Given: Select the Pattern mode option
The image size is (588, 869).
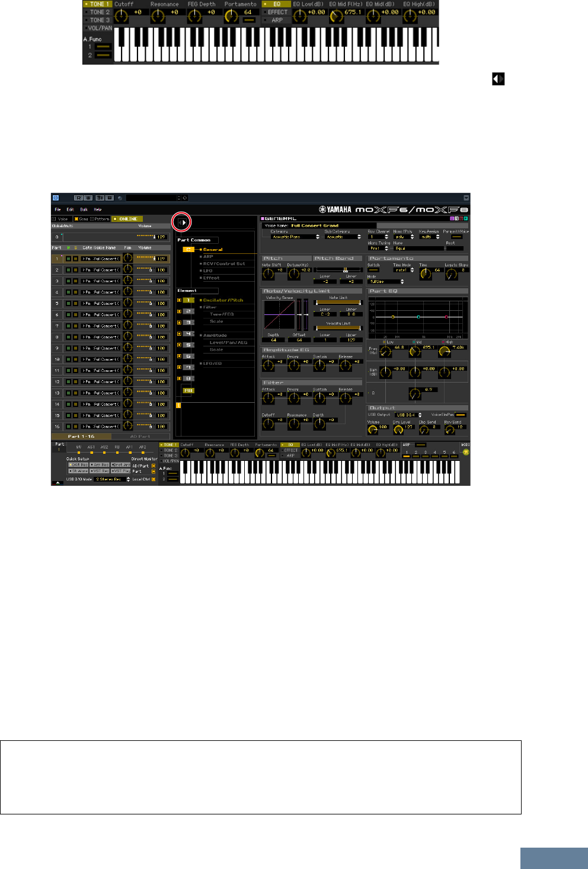Looking at the screenshot, I should [x=100, y=219].
